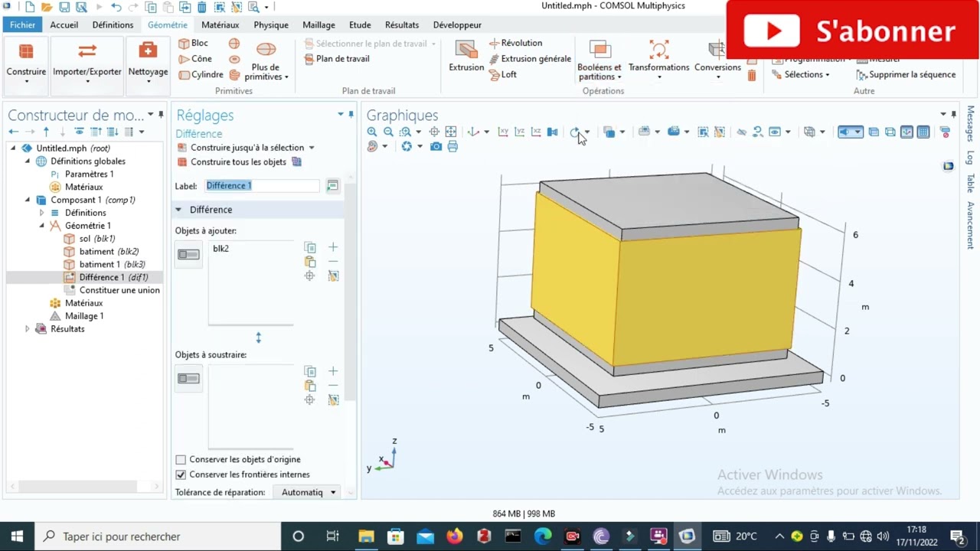Switch to the XY view
The width and height of the screenshot is (980, 551).
click(x=503, y=132)
